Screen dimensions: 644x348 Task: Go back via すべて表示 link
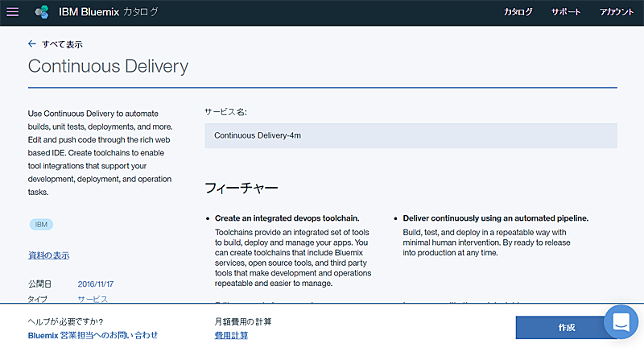62,44
